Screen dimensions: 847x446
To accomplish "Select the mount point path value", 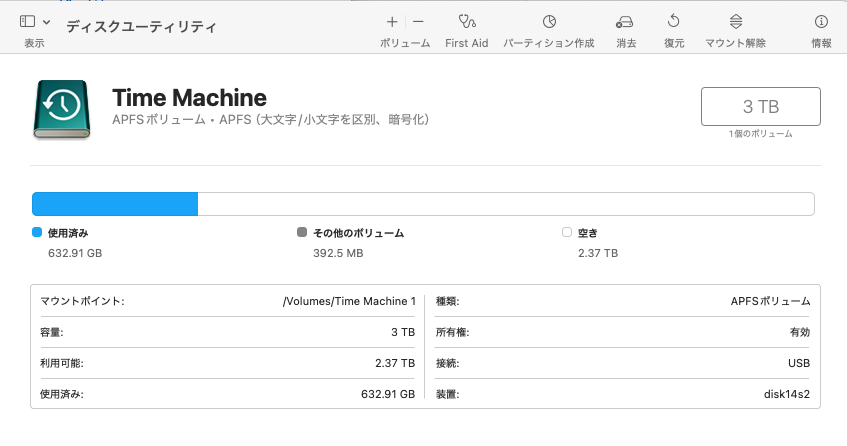I will (349, 301).
